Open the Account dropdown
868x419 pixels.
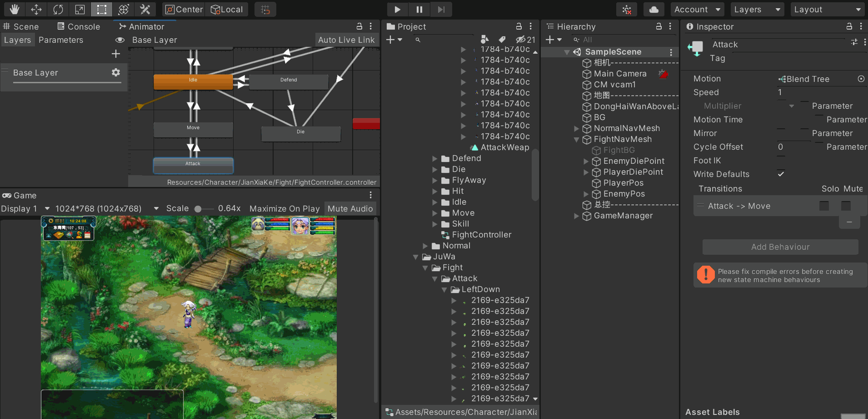point(697,9)
